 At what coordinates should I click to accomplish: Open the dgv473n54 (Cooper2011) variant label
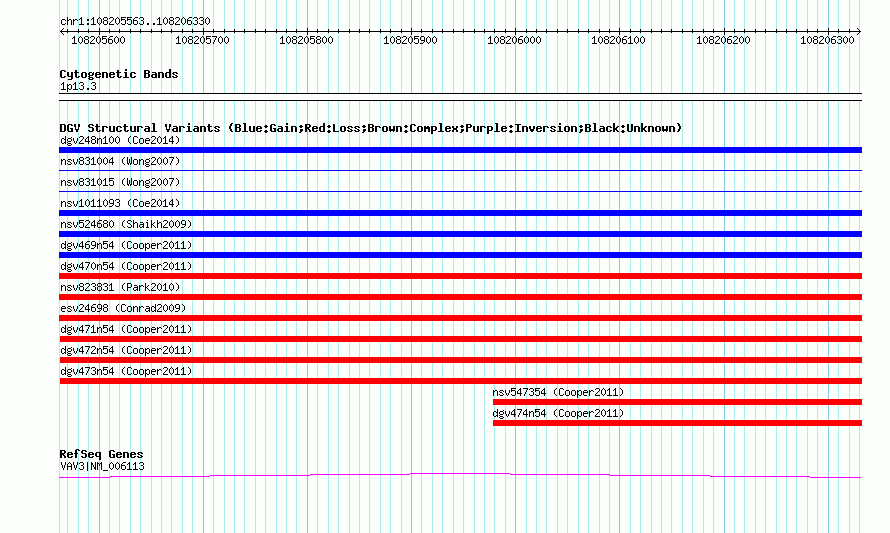pyautogui.click(x=126, y=371)
